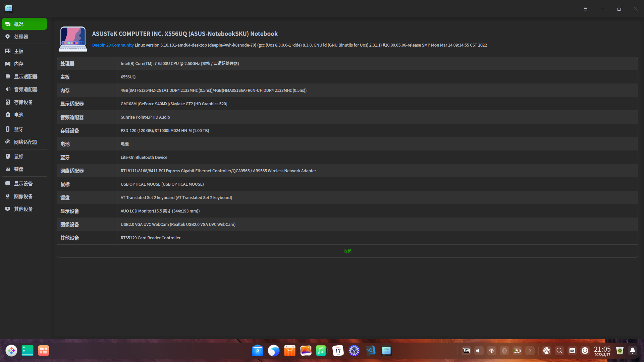The height and width of the screenshot is (362, 644).
Task: Collapse the table with 收起 link
Action: coord(347,251)
